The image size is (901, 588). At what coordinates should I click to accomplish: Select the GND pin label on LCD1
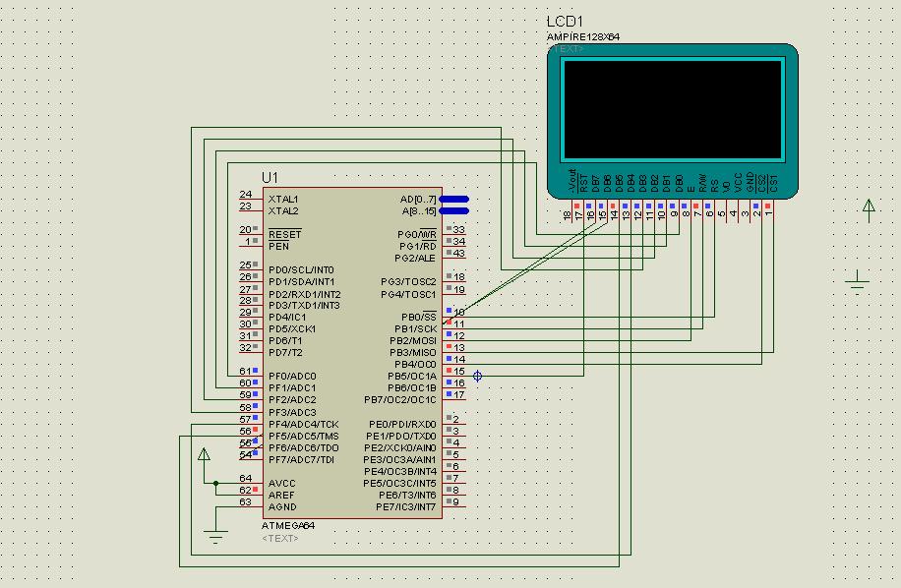751,182
